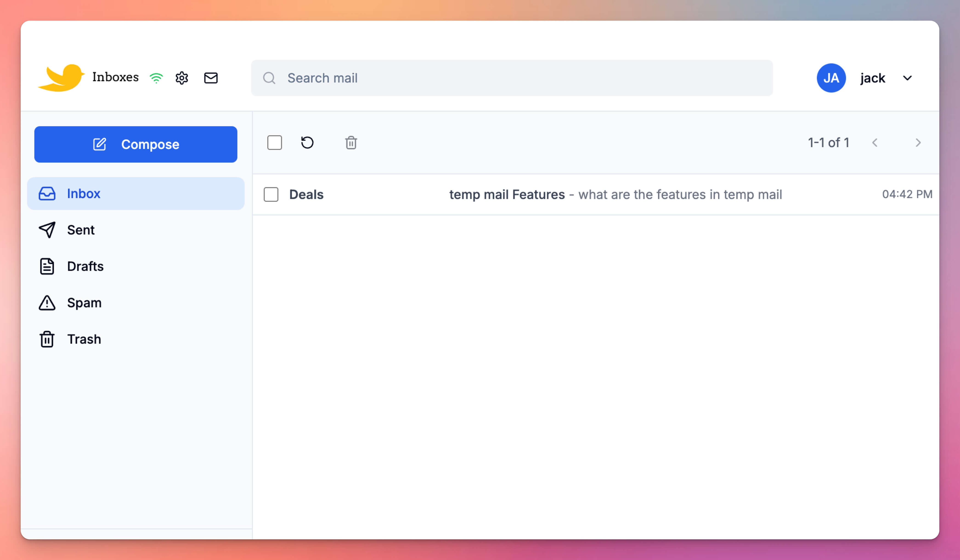Click the envelope icon next to settings

(211, 78)
